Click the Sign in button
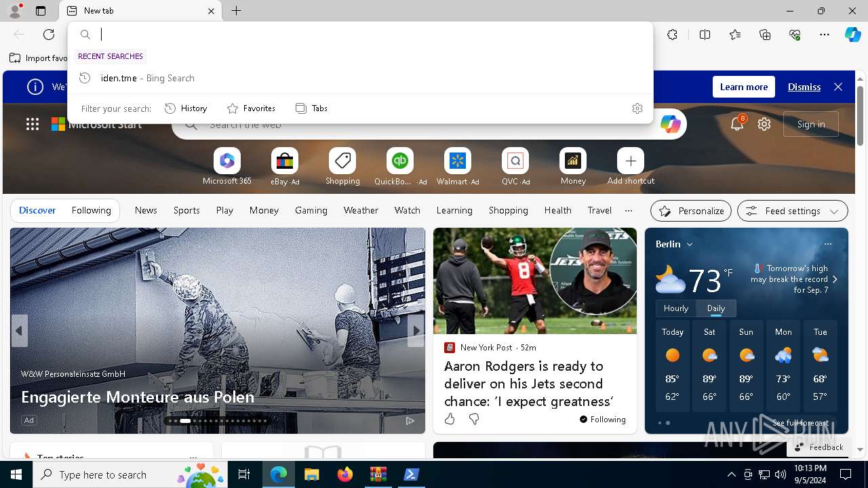This screenshot has height=488, width=868. 811,124
